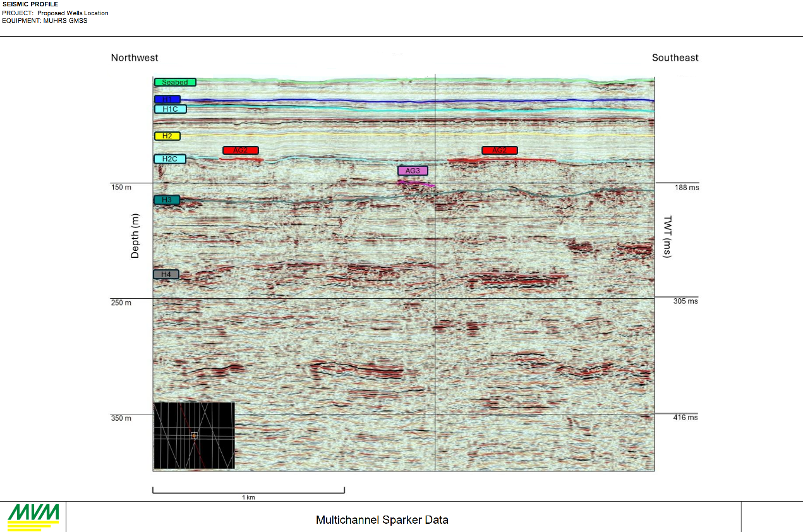803x532 pixels.
Task: Click the 416 ms TWT value
Action: (686, 418)
